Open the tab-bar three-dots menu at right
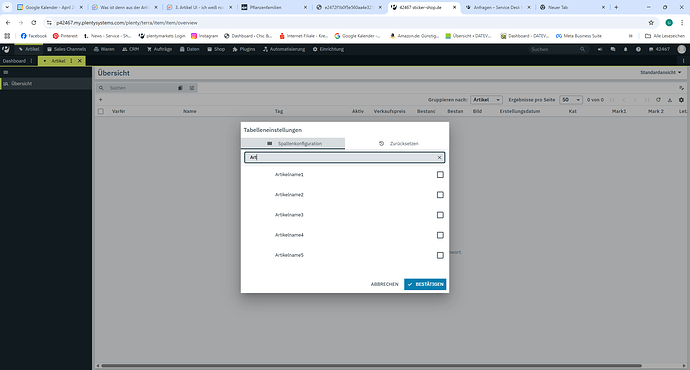 tap(683, 61)
